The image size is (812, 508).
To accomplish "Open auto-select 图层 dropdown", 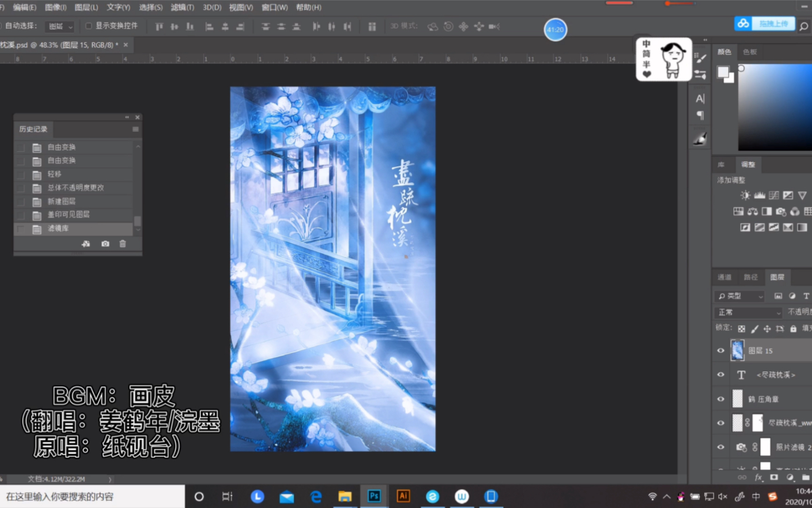I will (60, 26).
